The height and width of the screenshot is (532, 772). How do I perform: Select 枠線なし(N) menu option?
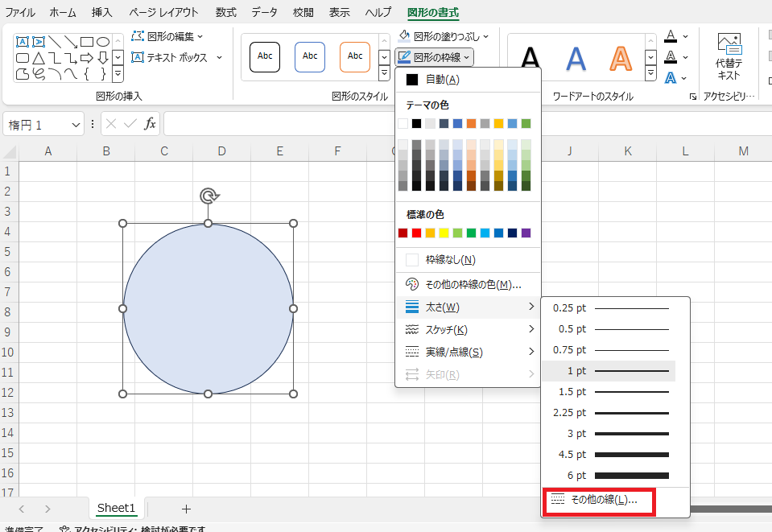click(469, 259)
